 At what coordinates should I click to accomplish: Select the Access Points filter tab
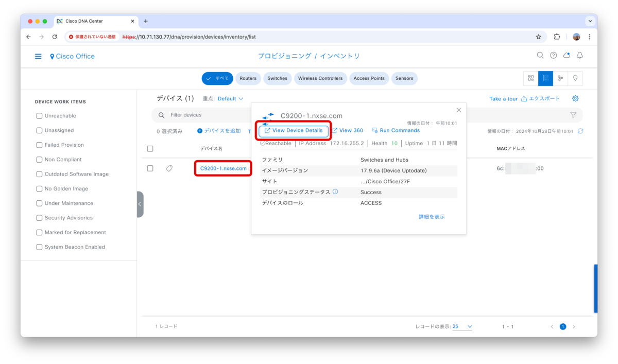point(369,78)
